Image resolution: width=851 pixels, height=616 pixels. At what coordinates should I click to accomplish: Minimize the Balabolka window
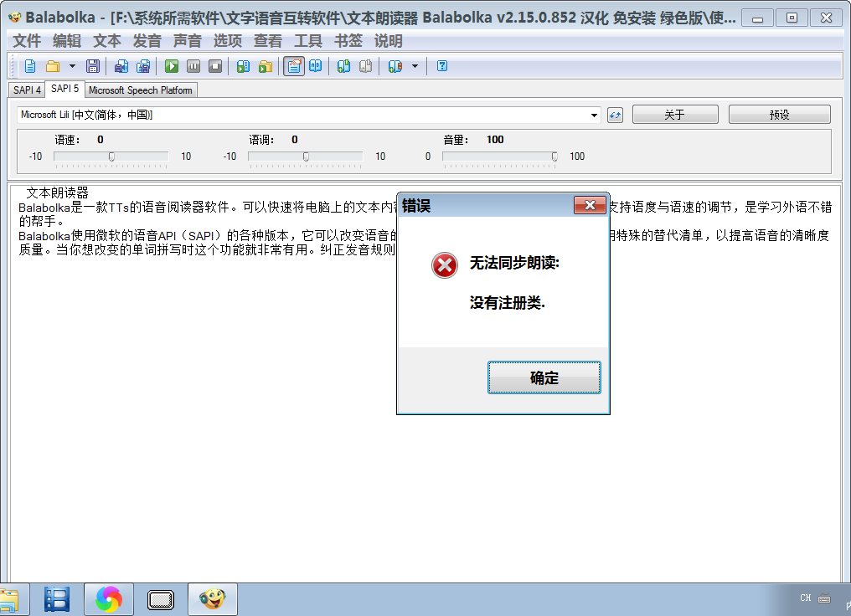[x=758, y=18]
